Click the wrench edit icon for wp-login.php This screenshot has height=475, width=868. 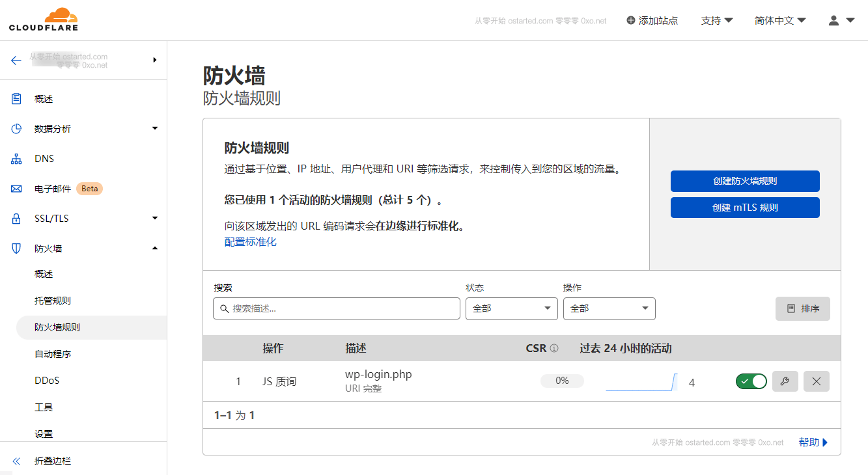[785, 381]
